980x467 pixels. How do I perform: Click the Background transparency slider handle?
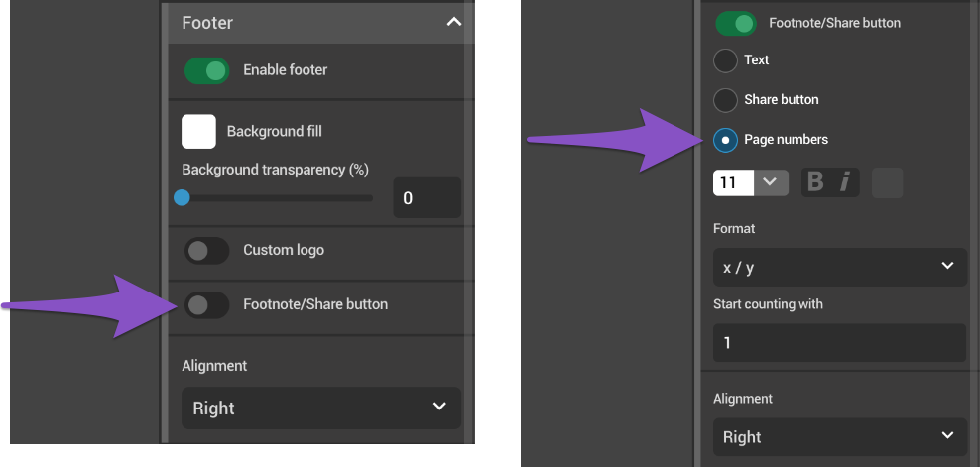click(182, 197)
